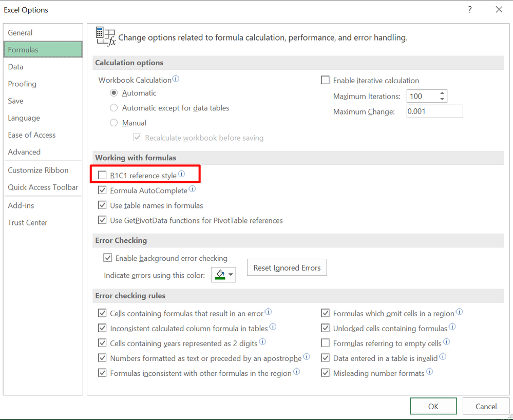The image size is (513, 420).
Task: Decrease Maximum Iterations with down arrow
Action: pos(442,99)
